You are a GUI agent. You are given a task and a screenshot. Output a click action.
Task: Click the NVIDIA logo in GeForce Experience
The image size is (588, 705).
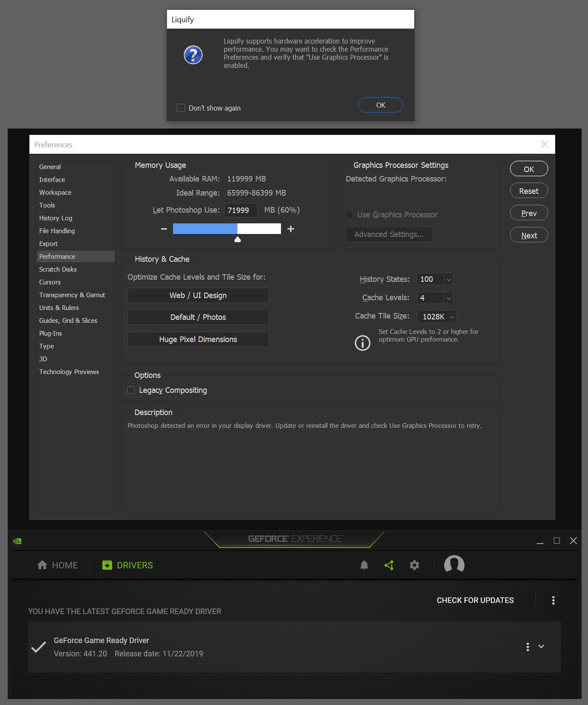pos(17,541)
